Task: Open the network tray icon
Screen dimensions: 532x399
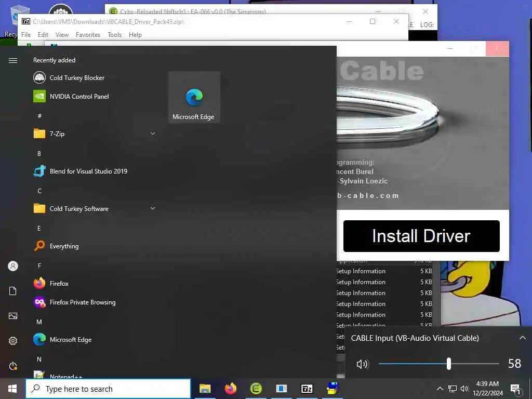Action: pos(453,389)
